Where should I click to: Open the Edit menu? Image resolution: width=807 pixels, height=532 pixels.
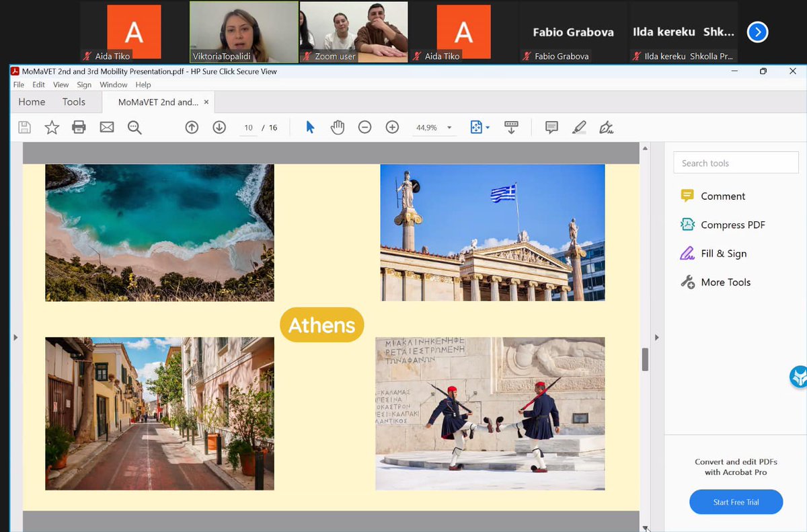[38, 85]
